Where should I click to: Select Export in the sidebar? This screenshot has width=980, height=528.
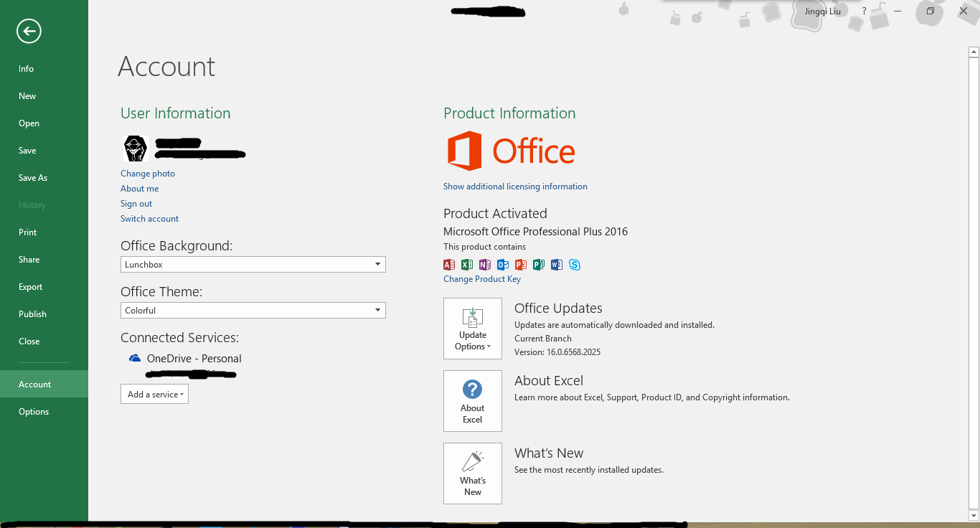click(x=44, y=287)
